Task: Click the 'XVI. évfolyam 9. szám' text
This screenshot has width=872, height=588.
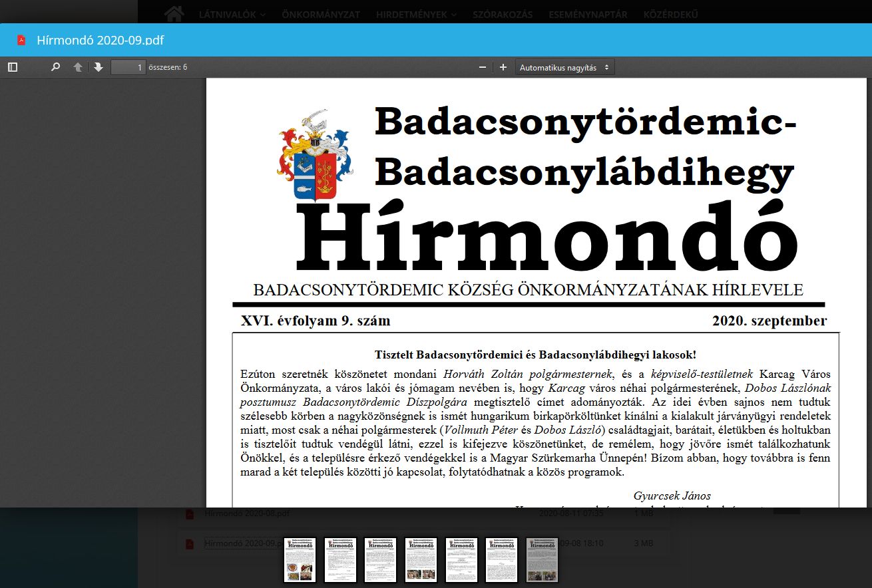Action: [316, 321]
